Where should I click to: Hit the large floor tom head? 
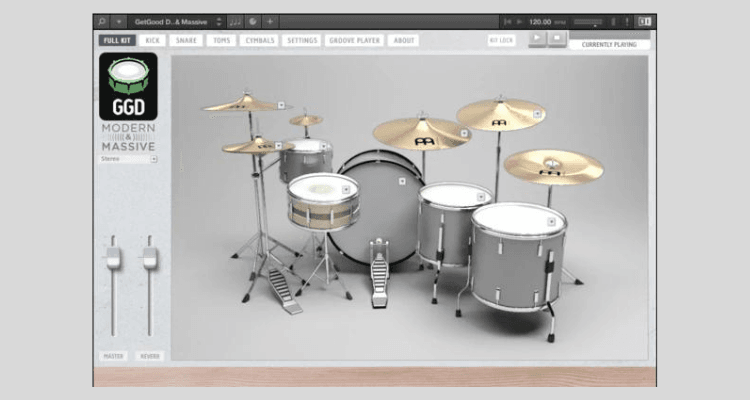(519, 220)
